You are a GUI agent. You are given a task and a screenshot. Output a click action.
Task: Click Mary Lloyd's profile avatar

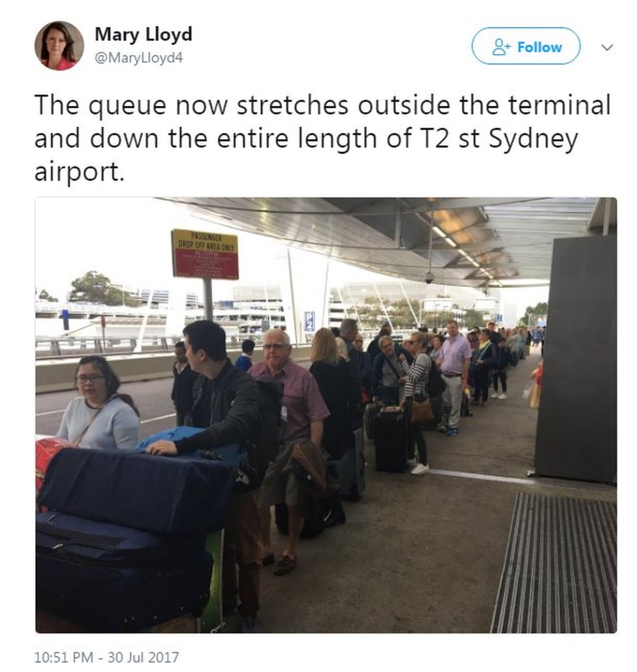[59, 46]
